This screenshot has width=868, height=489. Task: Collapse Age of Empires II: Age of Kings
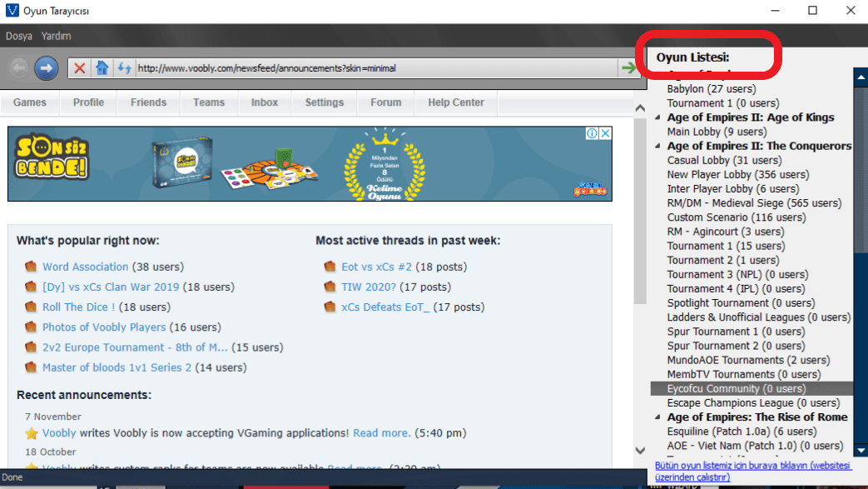[x=657, y=117]
